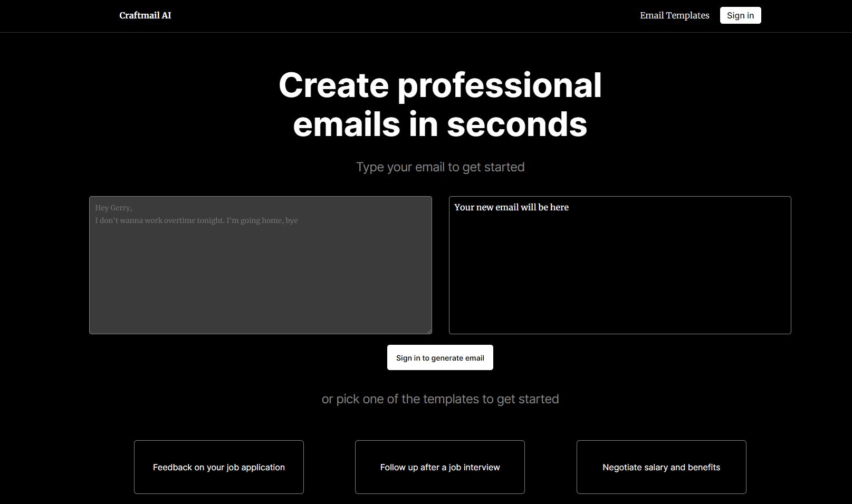Click the word 'seconds' in the main headline
The width and height of the screenshot is (852, 504).
tap(517, 124)
